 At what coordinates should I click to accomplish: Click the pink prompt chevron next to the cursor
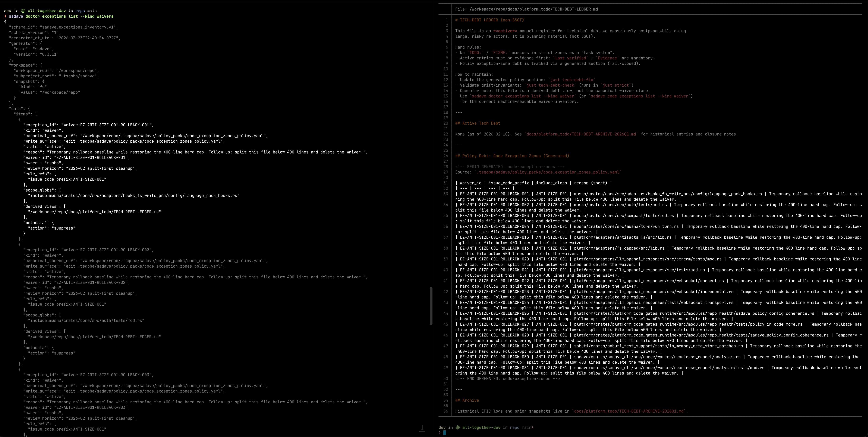point(440,433)
